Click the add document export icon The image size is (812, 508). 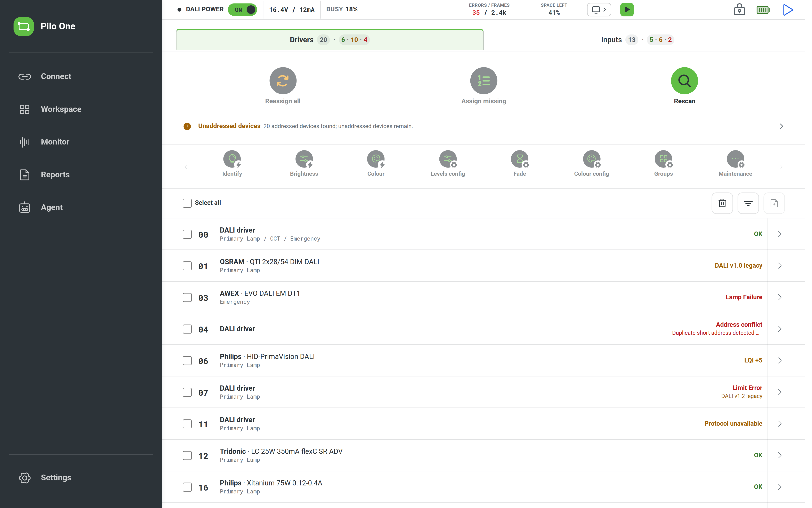click(x=774, y=203)
